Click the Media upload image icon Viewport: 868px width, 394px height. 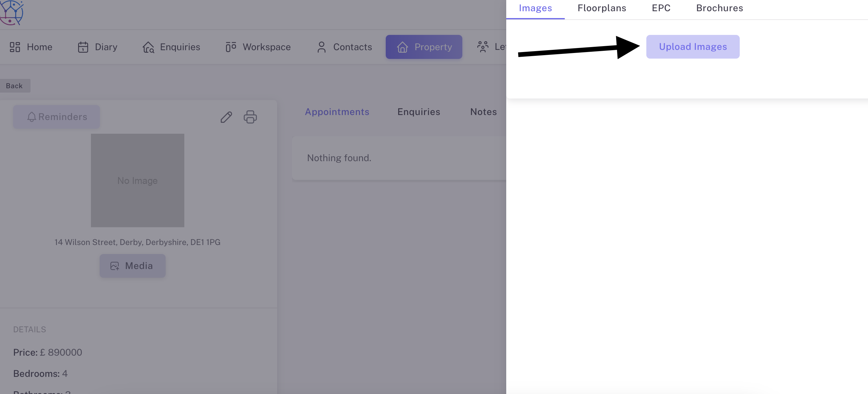[x=115, y=266]
